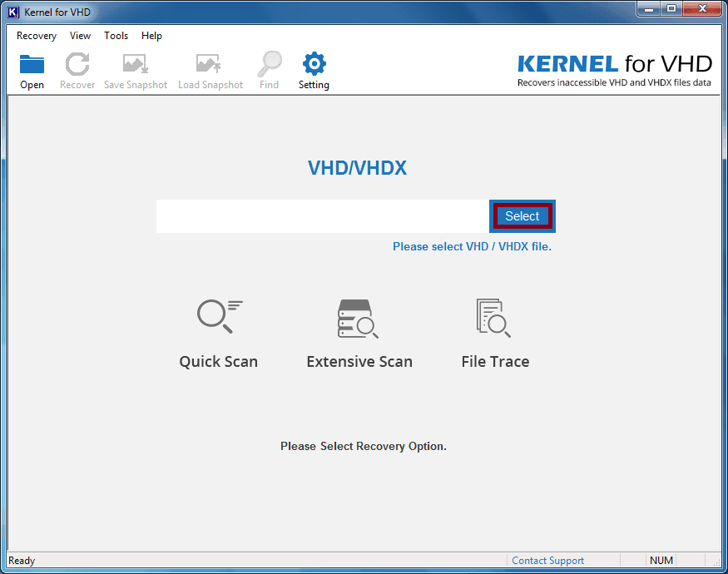Choose the File Trace recovery option
The width and height of the screenshot is (728, 574).
[x=495, y=334]
